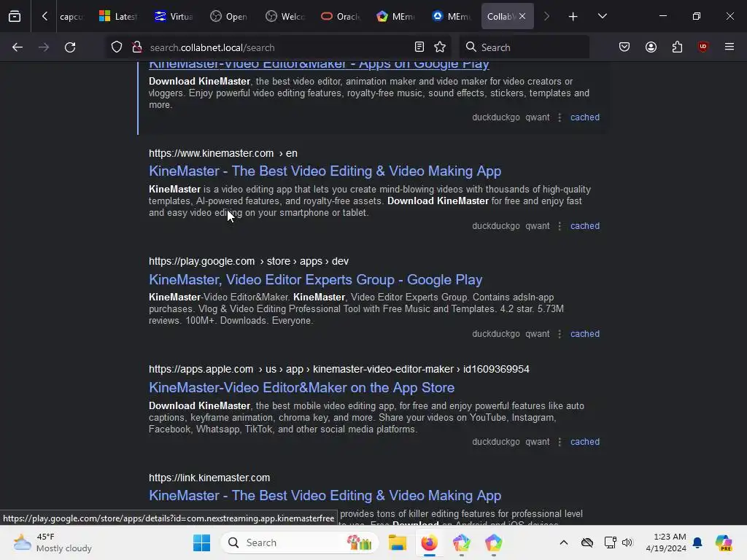Open the Windows Start menu
747x560 pixels.
[201, 542]
